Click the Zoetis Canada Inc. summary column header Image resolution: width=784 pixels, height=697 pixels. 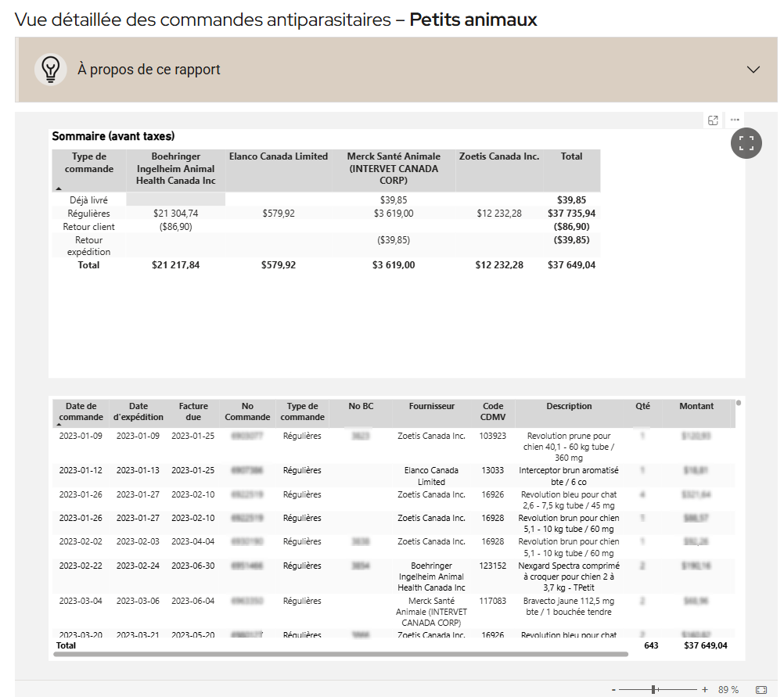click(498, 156)
